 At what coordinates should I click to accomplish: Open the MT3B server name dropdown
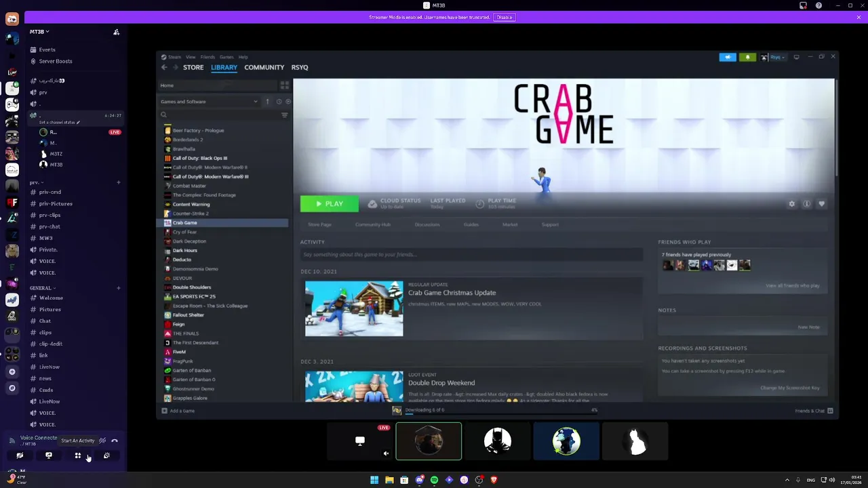tap(39, 32)
